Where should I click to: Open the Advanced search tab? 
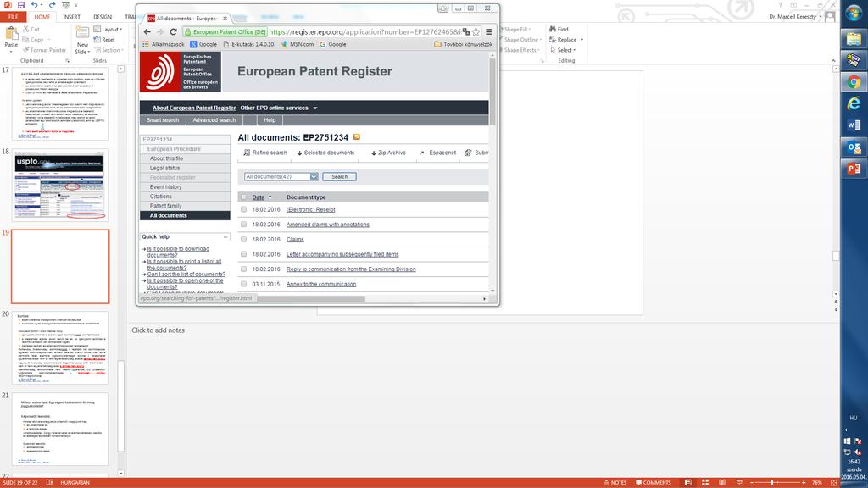(214, 120)
